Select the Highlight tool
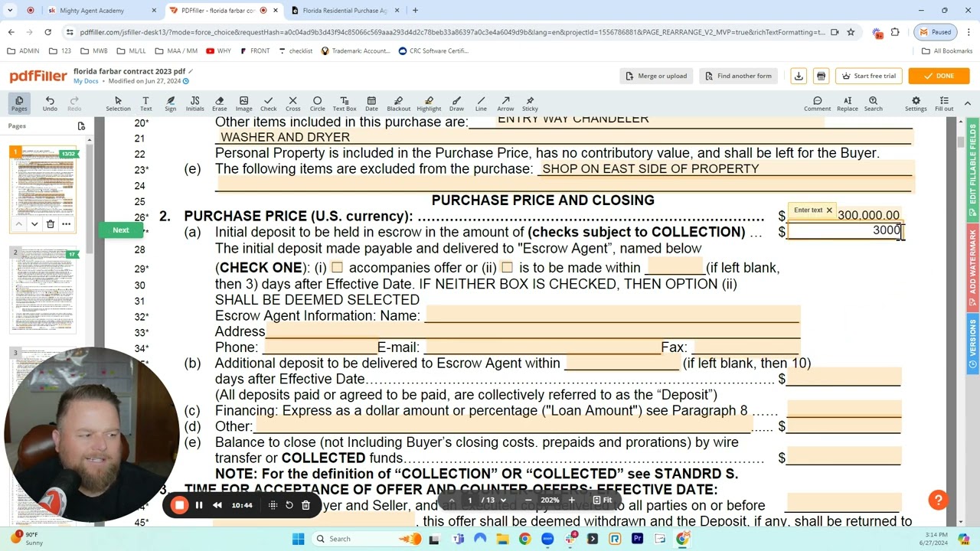This screenshot has width=980, height=551. click(x=429, y=103)
